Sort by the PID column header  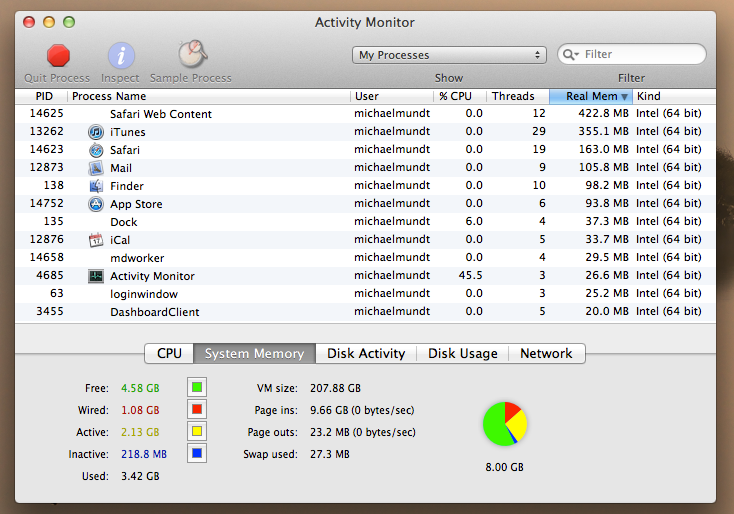click(x=42, y=96)
